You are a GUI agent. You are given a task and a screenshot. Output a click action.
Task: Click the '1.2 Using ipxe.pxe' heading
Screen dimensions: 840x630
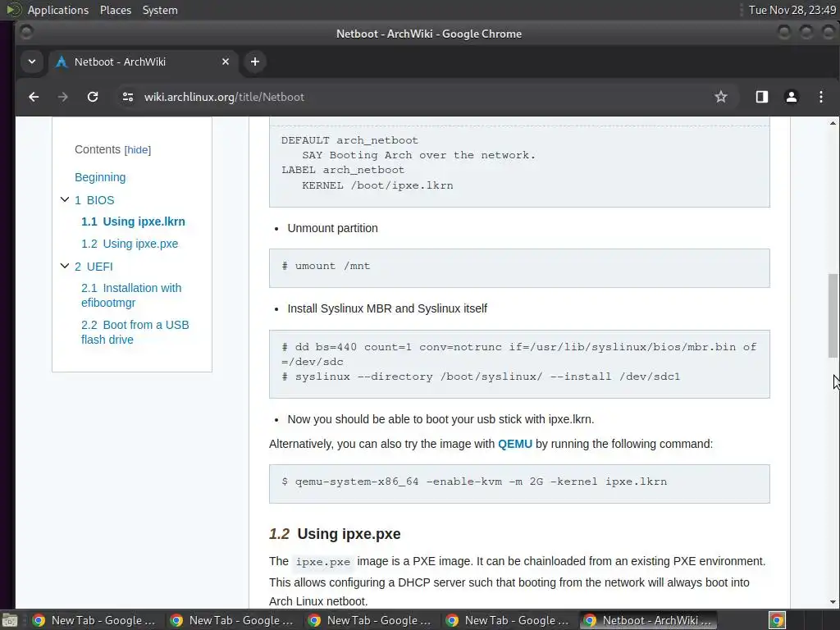[335, 534]
